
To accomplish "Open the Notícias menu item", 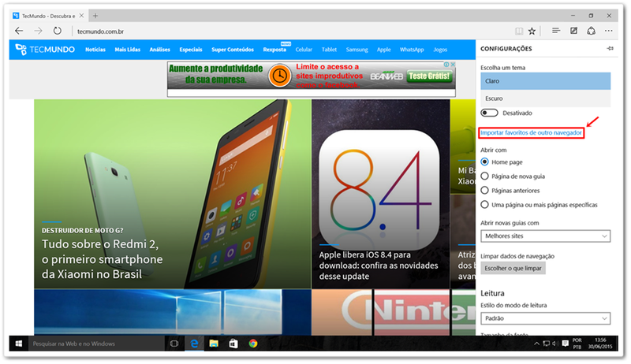I will 95,50.
